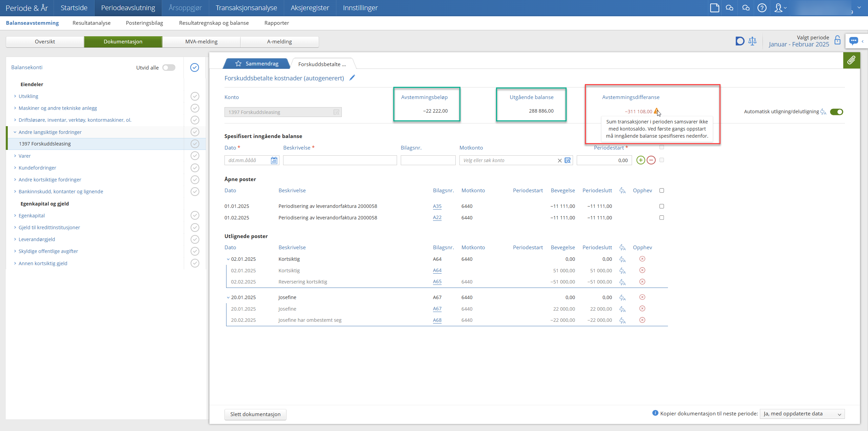Click the Motkonto search-account icon

click(x=568, y=160)
